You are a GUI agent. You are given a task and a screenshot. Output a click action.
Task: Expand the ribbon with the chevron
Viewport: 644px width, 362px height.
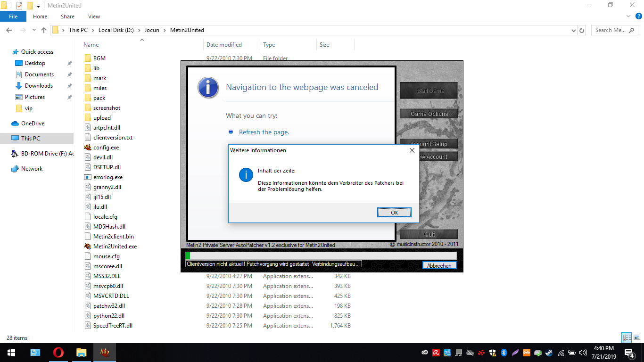pyautogui.click(x=629, y=16)
